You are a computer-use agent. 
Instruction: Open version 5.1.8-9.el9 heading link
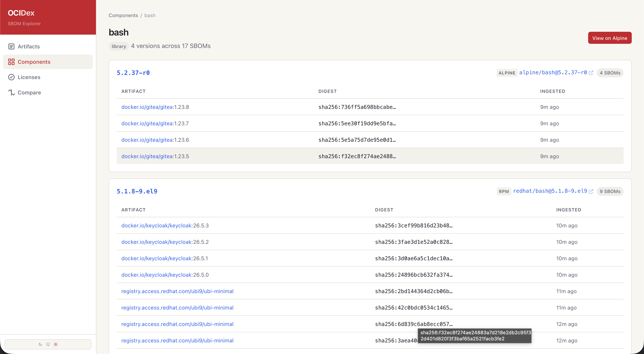tap(137, 191)
